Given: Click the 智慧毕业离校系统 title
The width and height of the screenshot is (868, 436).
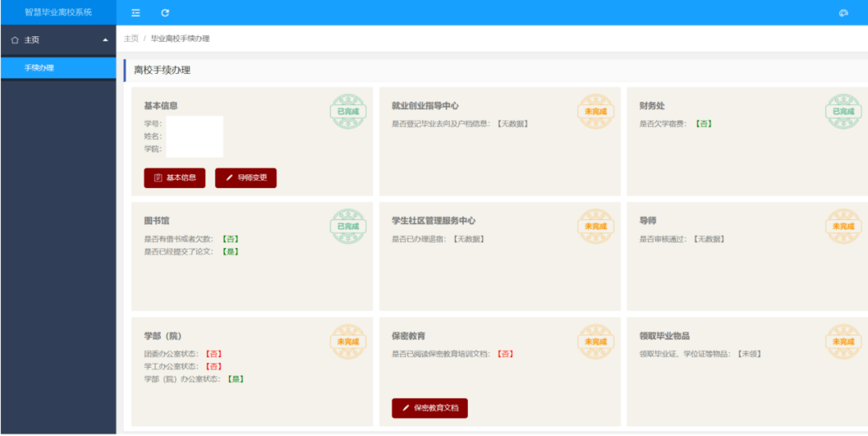Looking at the screenshot, I should coord(58,12).
